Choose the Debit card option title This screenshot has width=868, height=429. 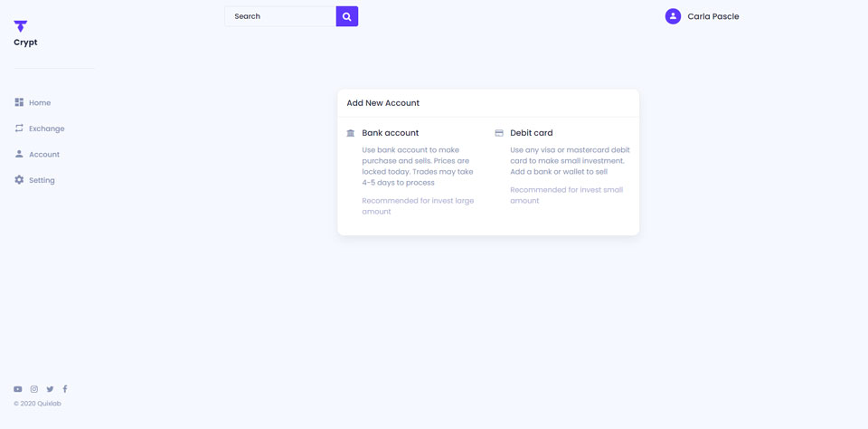tap(531, 133)
